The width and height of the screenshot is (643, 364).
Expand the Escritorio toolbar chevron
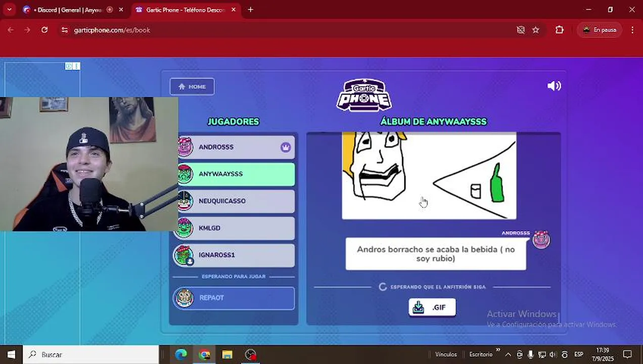tap(498, 350)
